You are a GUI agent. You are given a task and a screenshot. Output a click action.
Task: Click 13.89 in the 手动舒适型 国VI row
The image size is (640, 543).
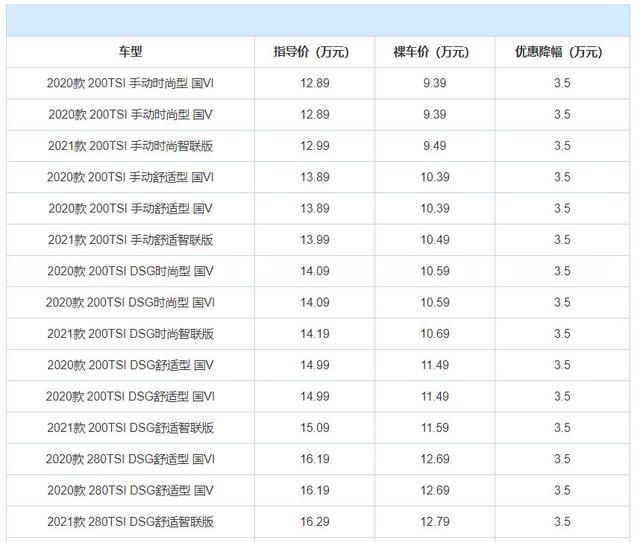[x=315, y=177]
